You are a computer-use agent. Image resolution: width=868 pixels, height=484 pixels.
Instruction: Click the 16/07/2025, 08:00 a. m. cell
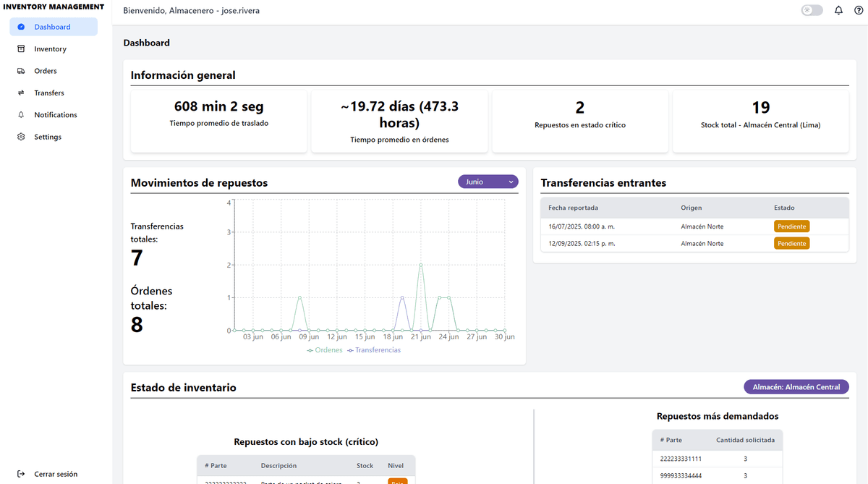582,226
